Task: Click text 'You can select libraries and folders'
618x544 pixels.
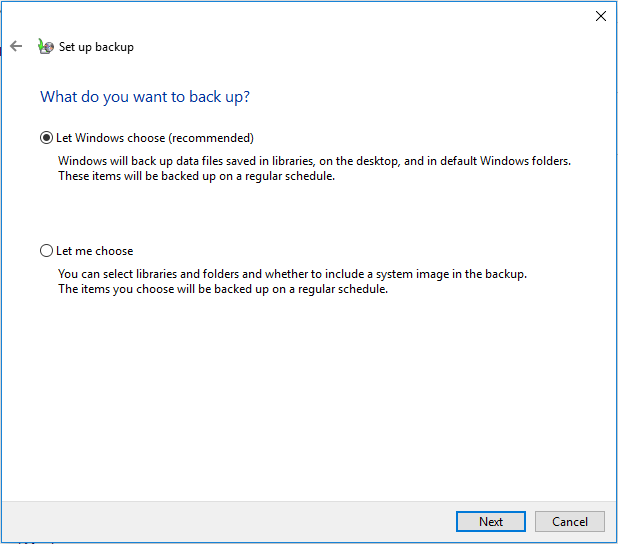Action: coord(149,274)
